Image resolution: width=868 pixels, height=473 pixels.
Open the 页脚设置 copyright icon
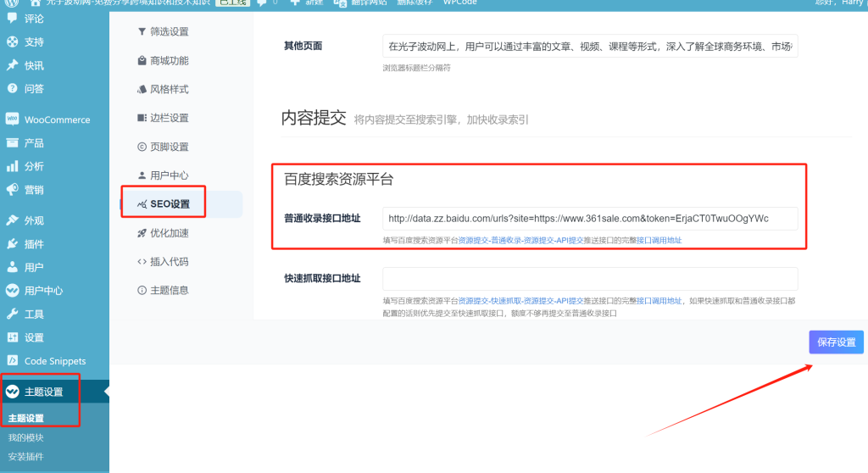coord(142,147)
